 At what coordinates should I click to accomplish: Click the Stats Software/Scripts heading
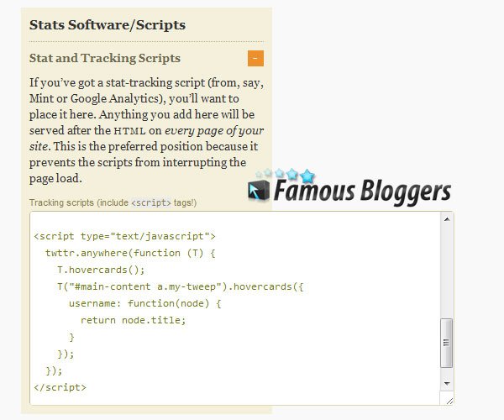point(108,24)
